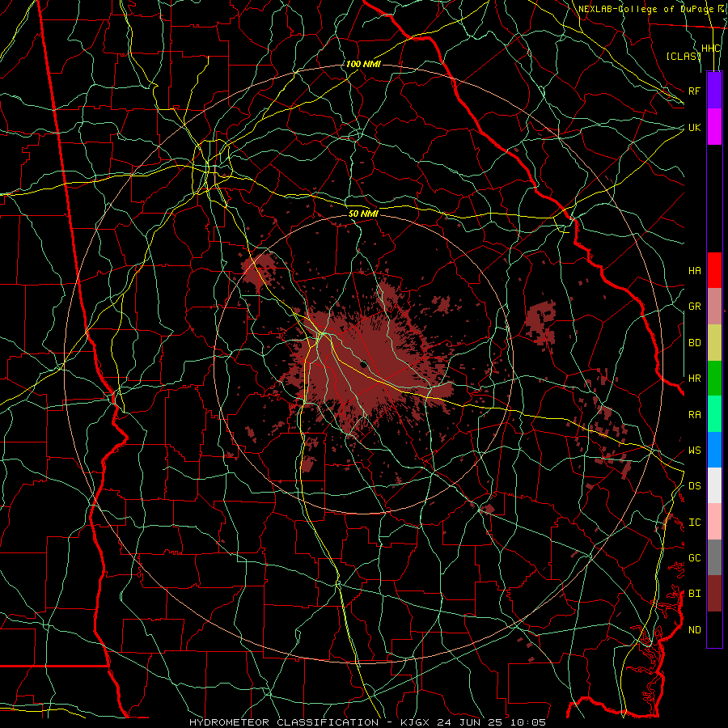Click the dark red BI legend swatch
This screenshot has height=728, width=728.
714,594
